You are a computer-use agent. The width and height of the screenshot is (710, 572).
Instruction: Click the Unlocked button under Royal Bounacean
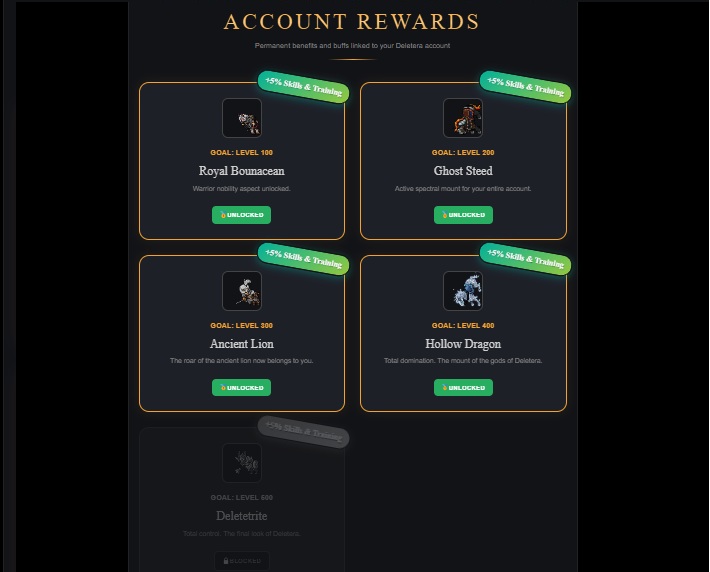[x=241, y=215]
